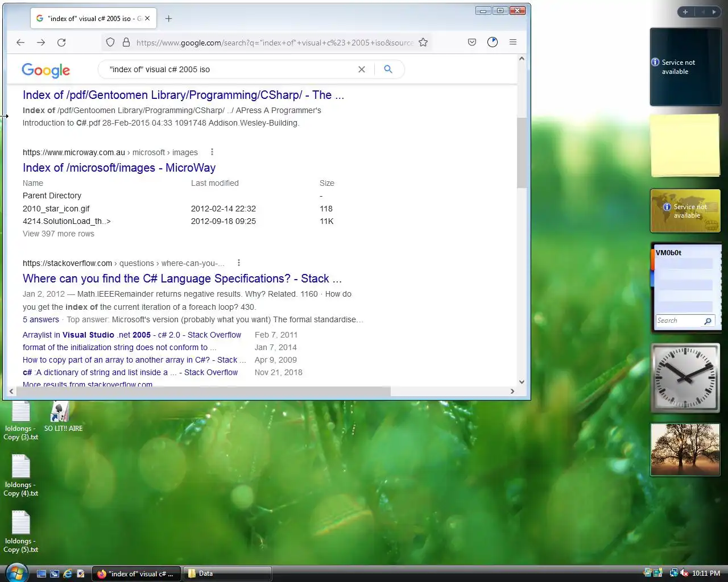Screen dimensions: 728x582
Task: Click the Switch Between Windows quick launch icon
Action: 55,573
